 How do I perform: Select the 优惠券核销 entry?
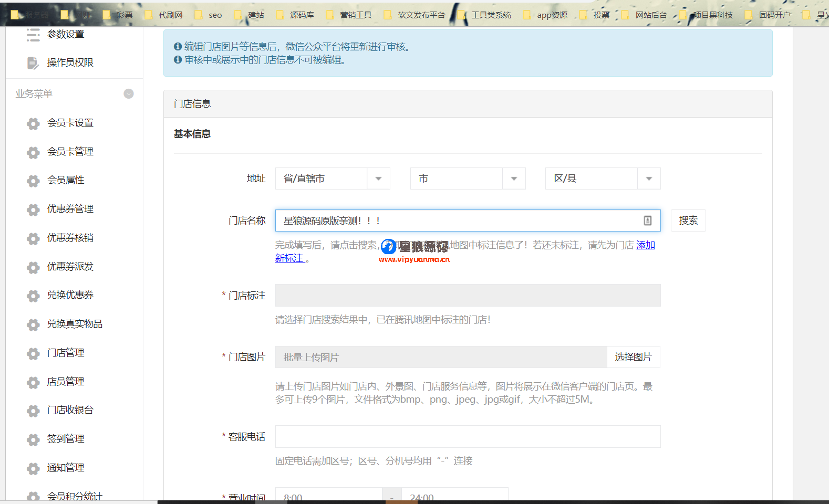tap(70, 238)
